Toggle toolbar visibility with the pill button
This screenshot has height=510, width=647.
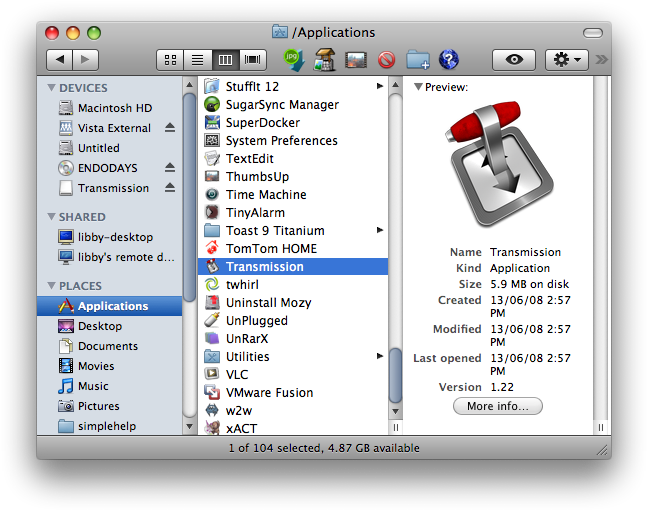[x=593, y=33]
